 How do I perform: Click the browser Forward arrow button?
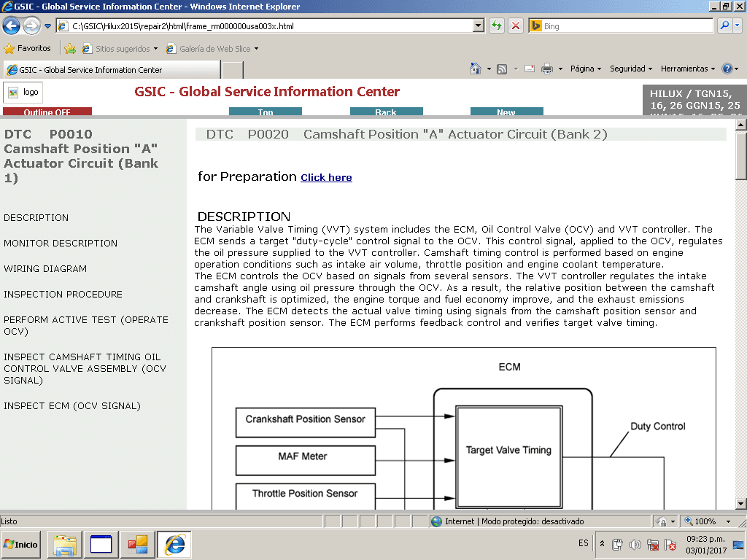tap(31, 26)
